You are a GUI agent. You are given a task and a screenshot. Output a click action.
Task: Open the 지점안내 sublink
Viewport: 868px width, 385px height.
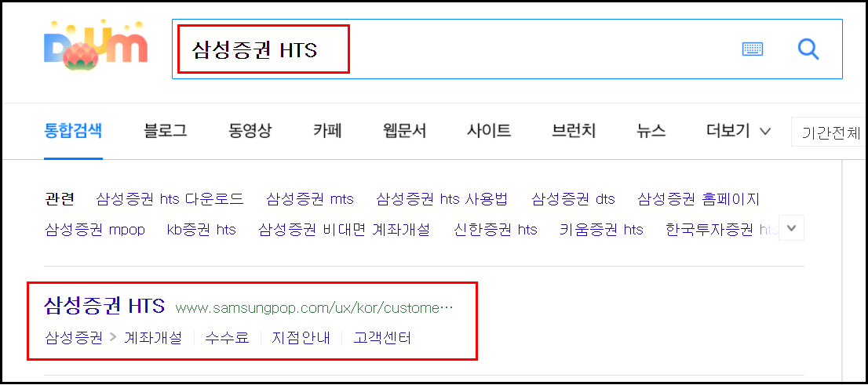click(301, 337)
